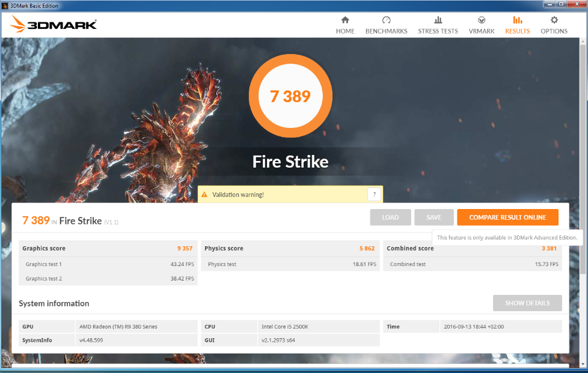This screenshot has height=373, width=588.
Task: Click the Fire Strike title heading
Action: (290, 162)
